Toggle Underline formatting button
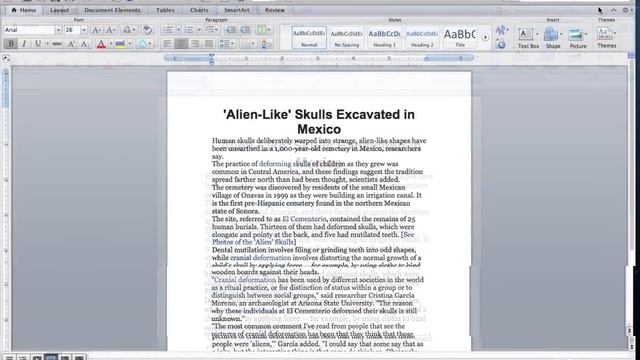The width and height of the screenshot is (640, 360). point(38,44)
